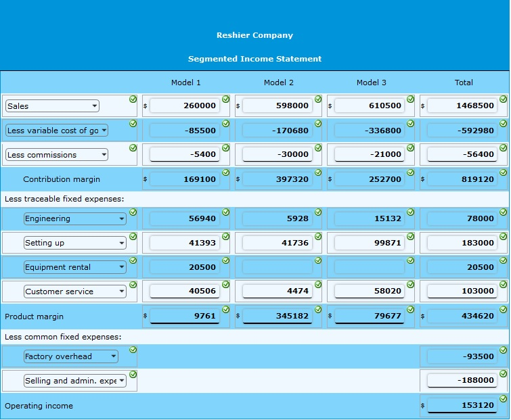Click the Total commissions field -56400
Viewport: 511px width, 420px height.
click(462, 154)
